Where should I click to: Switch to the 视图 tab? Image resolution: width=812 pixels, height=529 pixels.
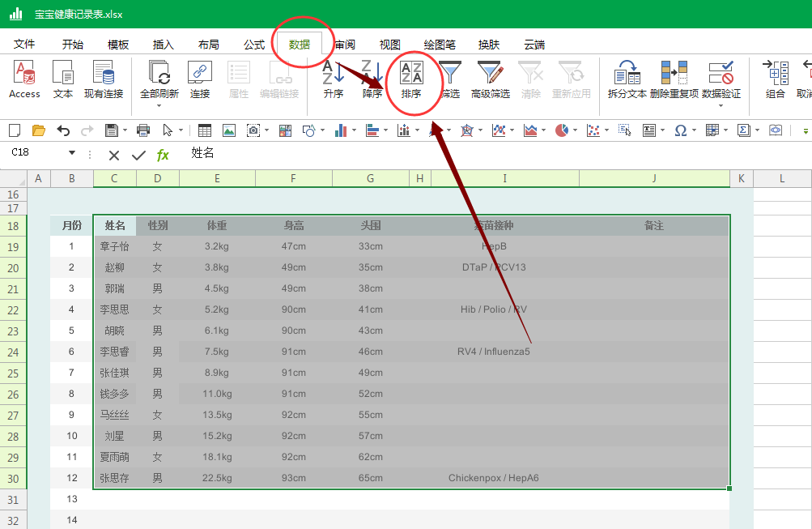click(390, 44)
